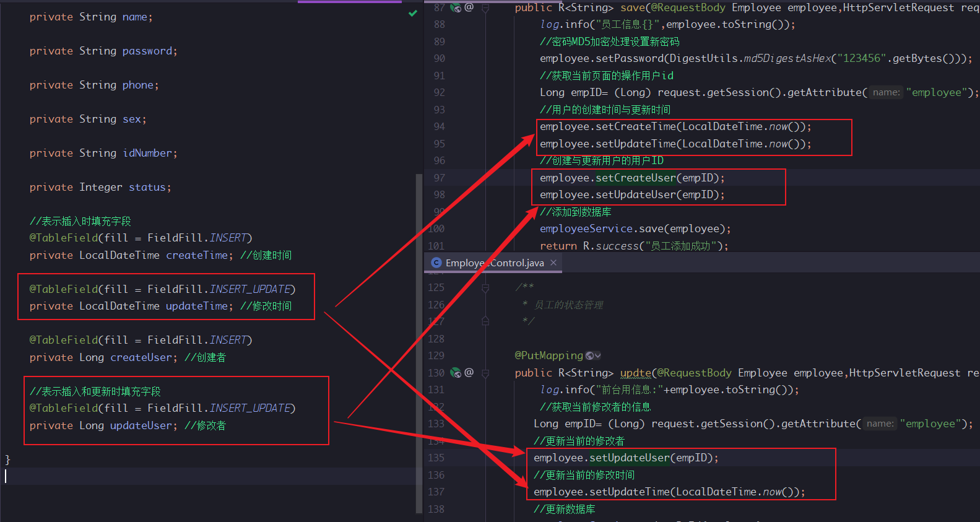Click the '@PutMapping' annotation text
This screenshot has height=522, width=980.
tap(549, 356)
